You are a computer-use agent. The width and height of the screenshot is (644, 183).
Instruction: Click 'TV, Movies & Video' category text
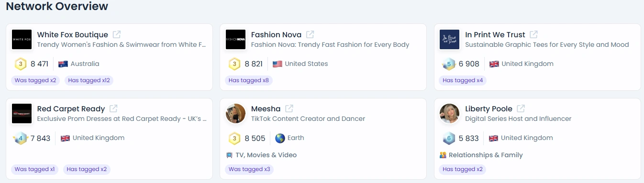266,155
